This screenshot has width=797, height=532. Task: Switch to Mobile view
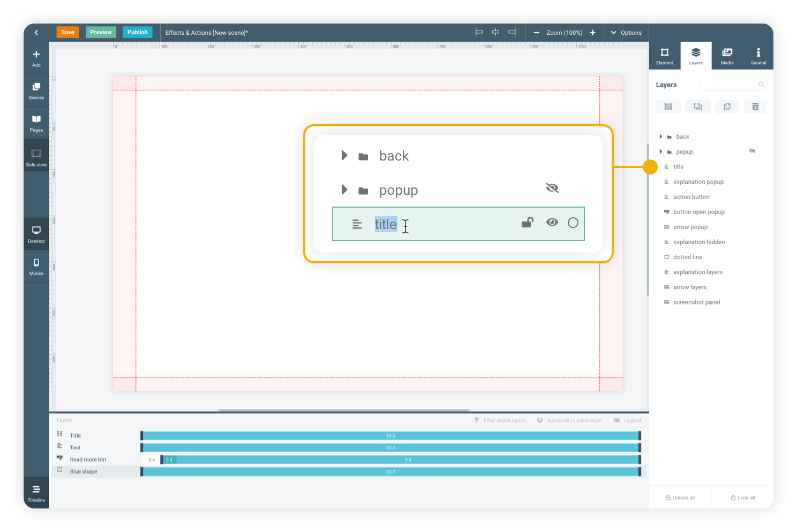point(36,266)
